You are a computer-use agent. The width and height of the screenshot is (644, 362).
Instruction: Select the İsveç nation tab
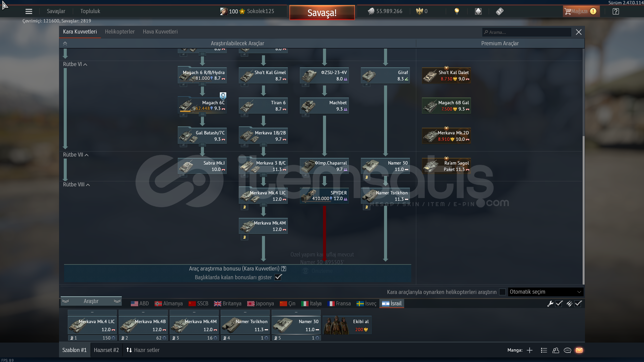tap(366, 304)
